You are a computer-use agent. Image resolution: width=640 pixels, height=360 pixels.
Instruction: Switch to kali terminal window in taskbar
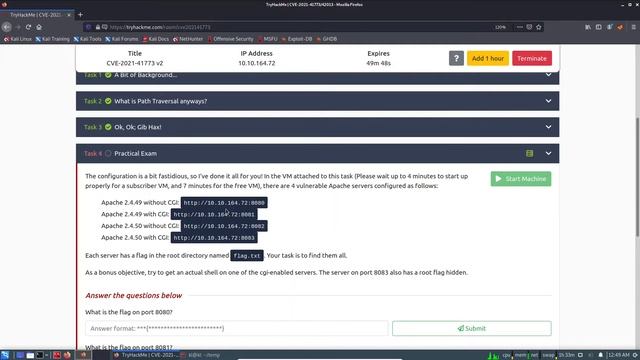(201, 355)
